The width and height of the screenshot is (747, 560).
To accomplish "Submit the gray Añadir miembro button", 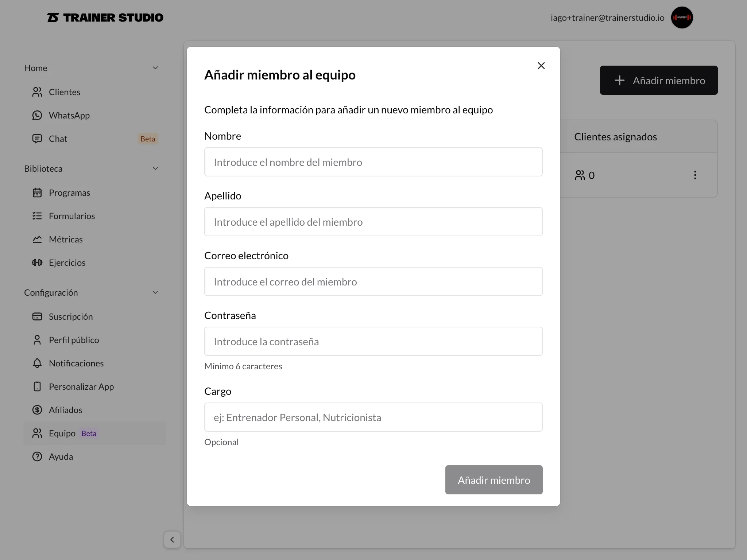I will pyautogui.click(x=494, y=480).
